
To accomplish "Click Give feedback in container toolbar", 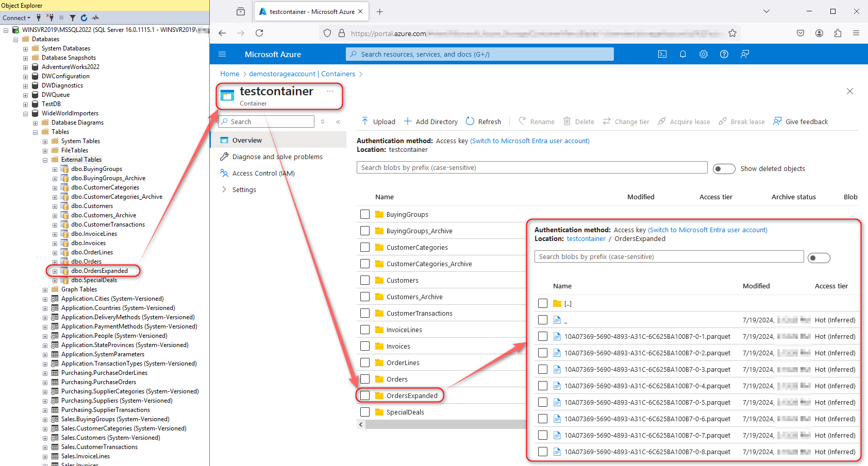I will pos(800,122).
